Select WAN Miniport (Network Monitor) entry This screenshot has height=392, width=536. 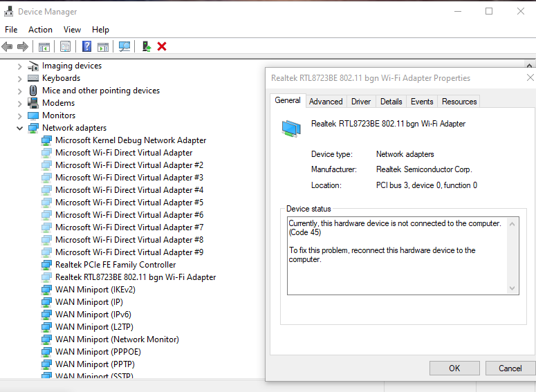pos(117,339)
